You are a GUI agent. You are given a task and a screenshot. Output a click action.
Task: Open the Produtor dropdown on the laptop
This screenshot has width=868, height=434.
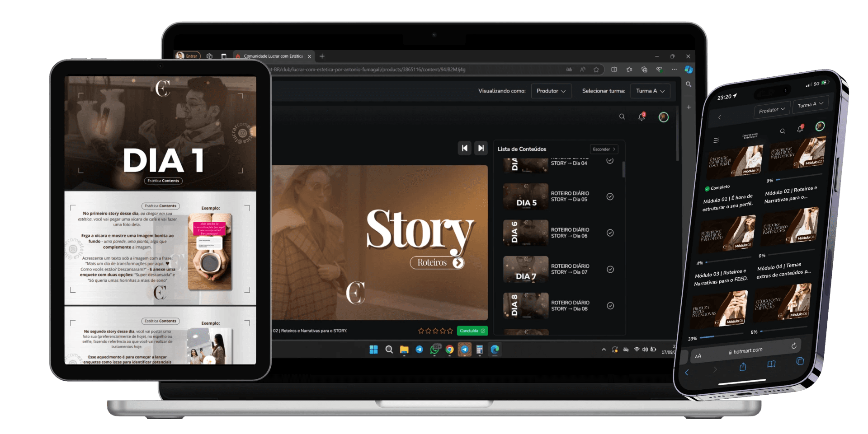(551, 91)
